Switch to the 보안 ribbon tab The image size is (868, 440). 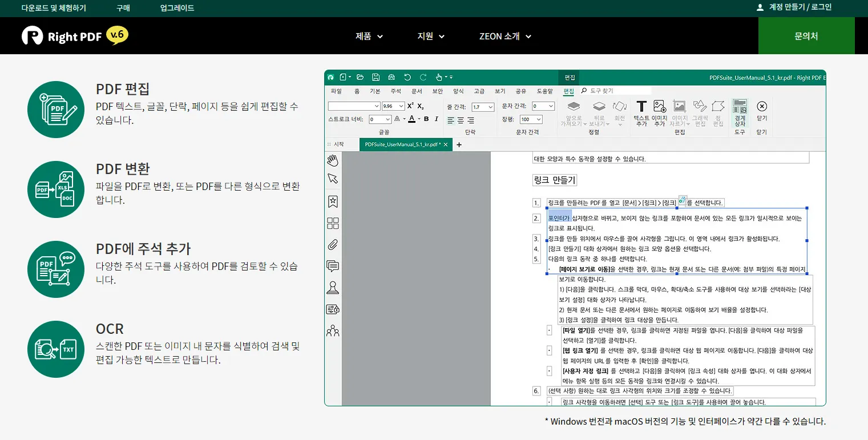[438, 91]
